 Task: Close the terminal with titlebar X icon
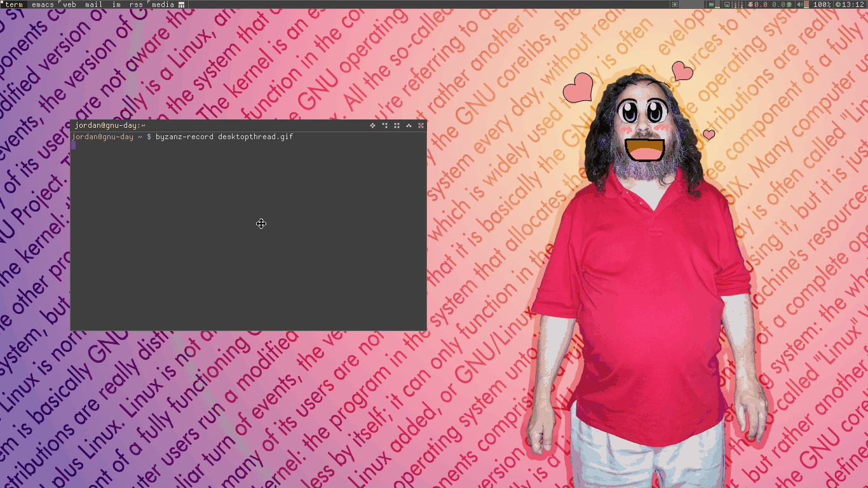point(421,126)
